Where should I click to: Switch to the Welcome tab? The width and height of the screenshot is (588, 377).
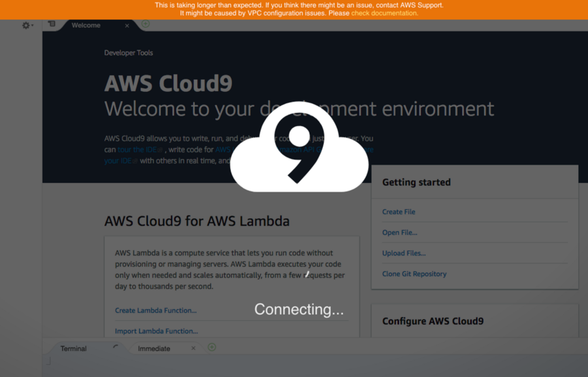tap(86, 25)
